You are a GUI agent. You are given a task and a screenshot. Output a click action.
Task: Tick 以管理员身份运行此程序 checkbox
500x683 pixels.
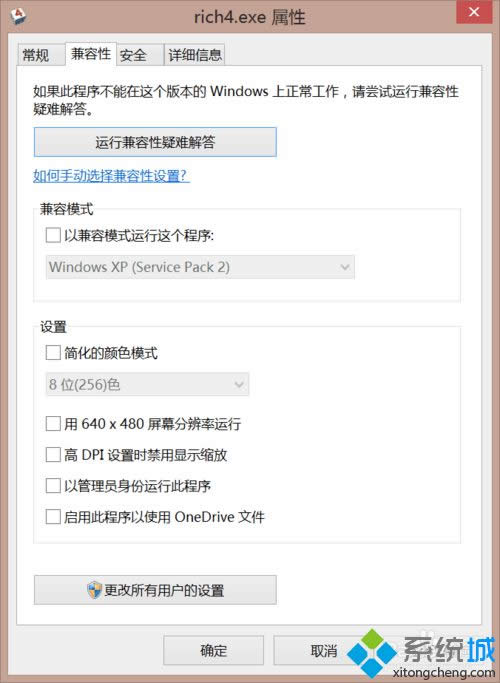pos(53,486)
